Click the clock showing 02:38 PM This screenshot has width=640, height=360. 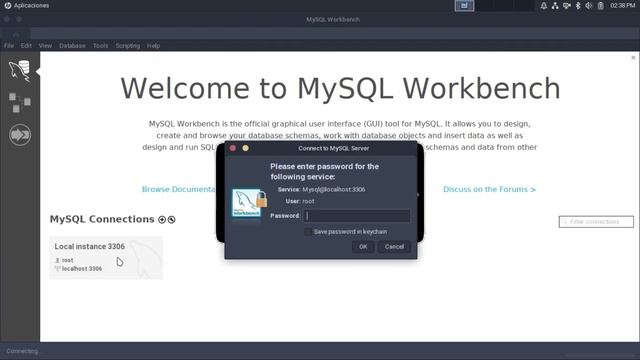click(x=622, y=6)
